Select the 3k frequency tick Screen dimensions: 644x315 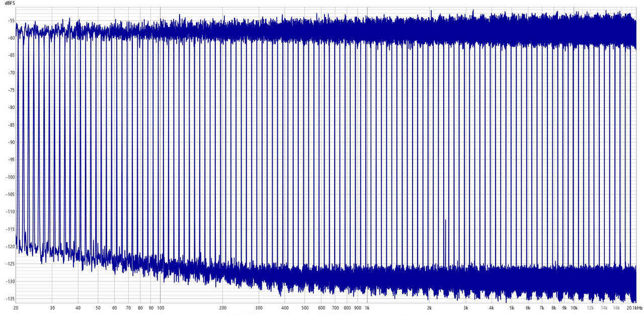[466, 307]
